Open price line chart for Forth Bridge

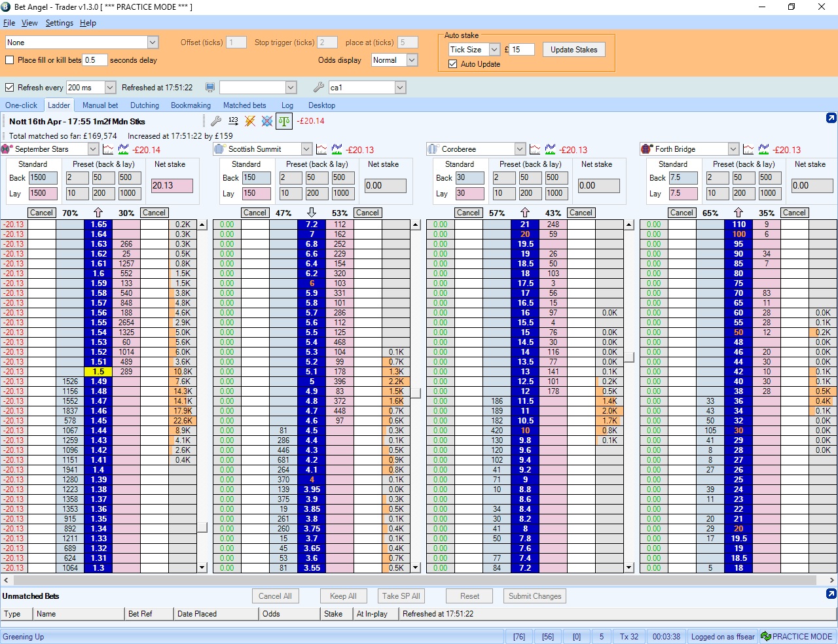tap(748, 149)
